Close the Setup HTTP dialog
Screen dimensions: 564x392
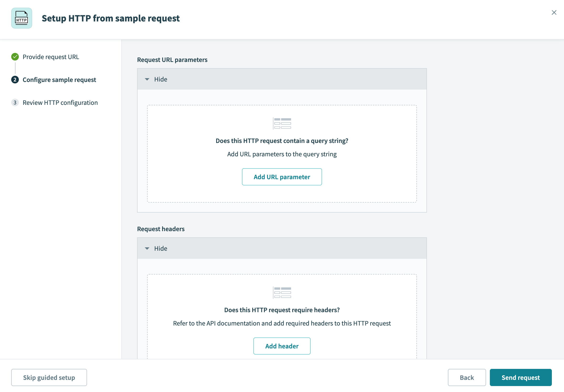point(554,13)
